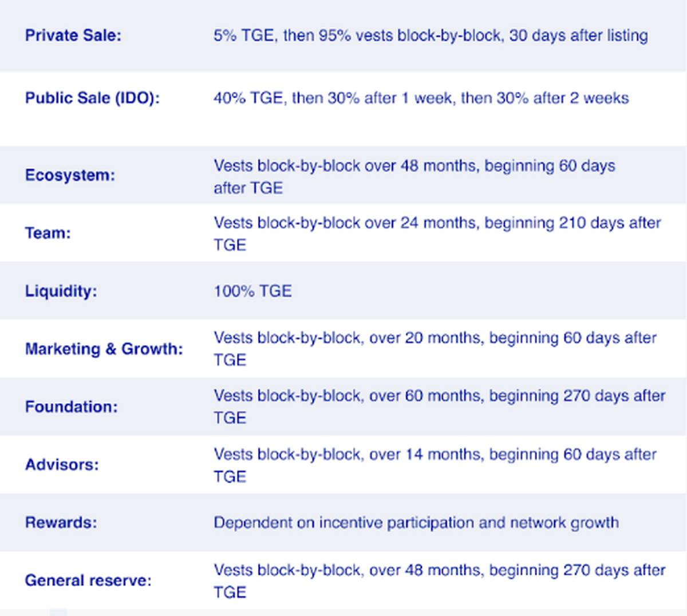The width and height of the screenshot is (687, 616).
Task: Click the 60 months foundation vesting description
Action: (439, 406)
